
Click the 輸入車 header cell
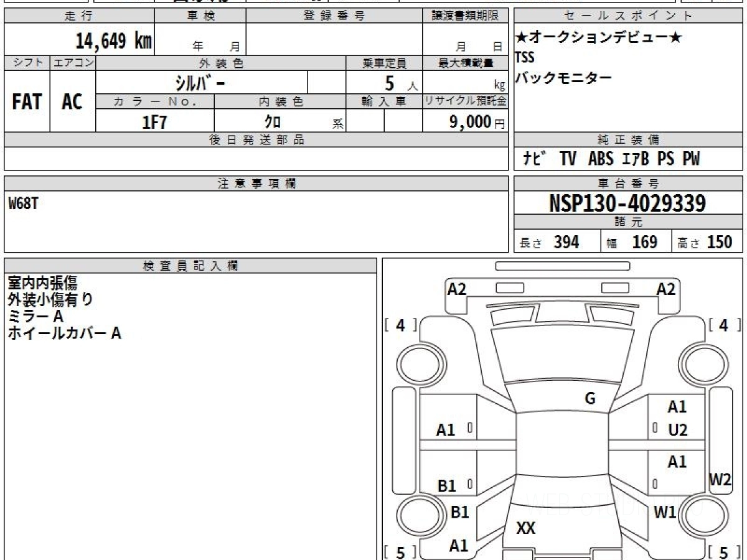pos(384,101)
